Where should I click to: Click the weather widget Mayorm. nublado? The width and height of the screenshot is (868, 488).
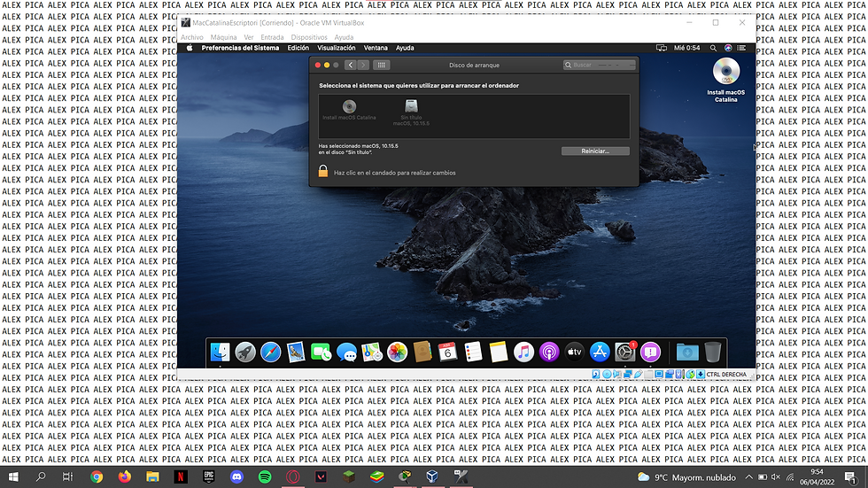pyautogui.click(x=686, y=477)
